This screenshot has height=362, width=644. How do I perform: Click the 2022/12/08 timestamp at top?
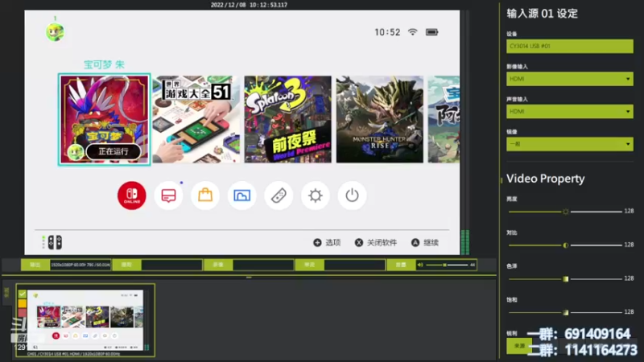[x=249, y=5]
